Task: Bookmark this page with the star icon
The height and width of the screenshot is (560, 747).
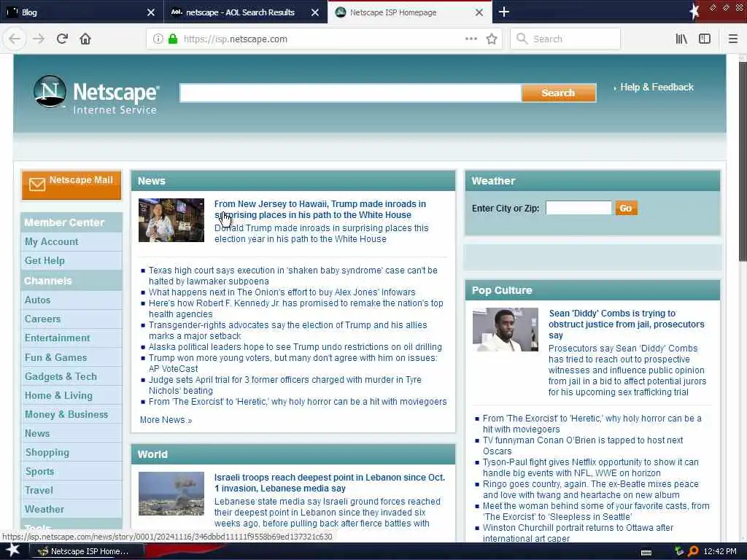Action: 492,39
